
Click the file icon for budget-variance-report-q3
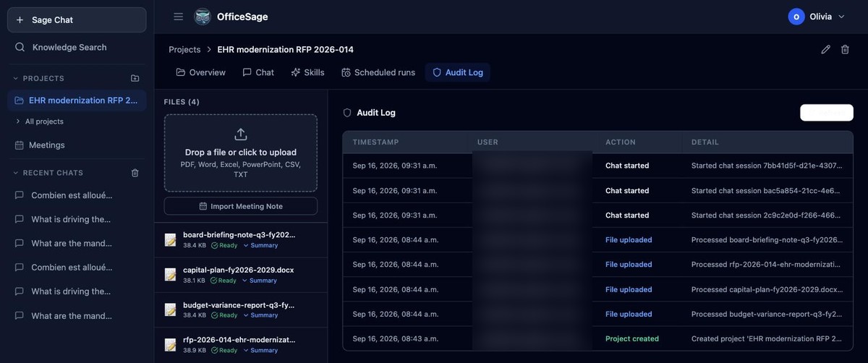tap(170, 309)
